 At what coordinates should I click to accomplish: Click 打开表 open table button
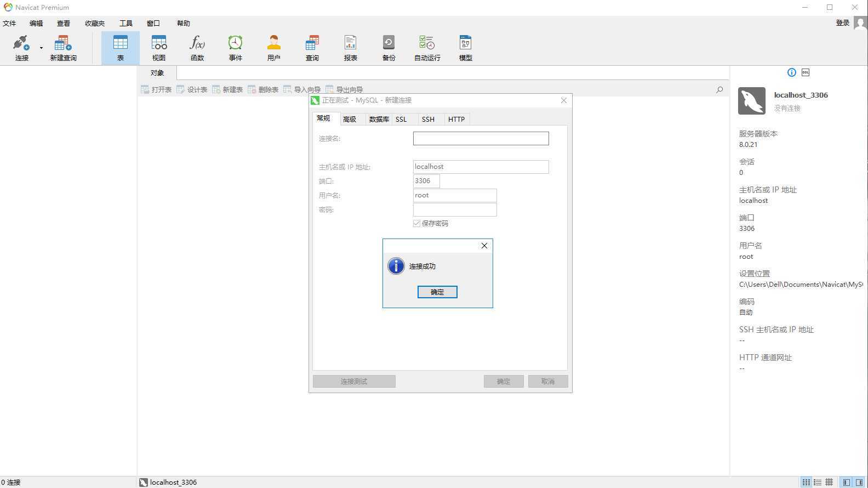(156, 89)
